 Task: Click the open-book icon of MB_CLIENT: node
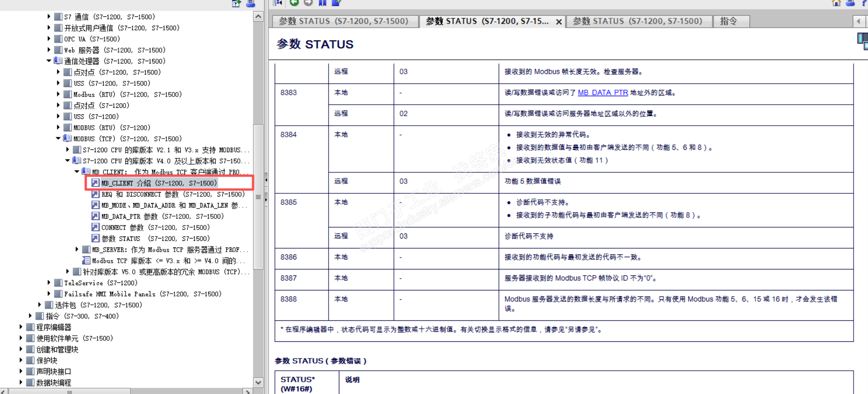[86, 171]
